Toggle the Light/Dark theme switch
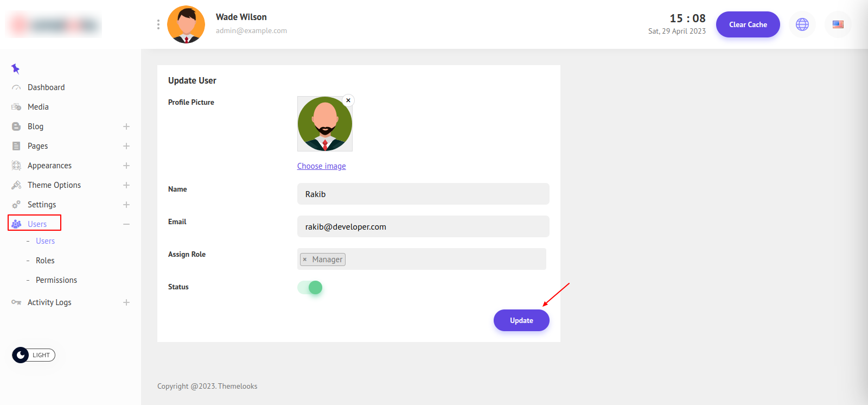 [x=34, y=355]
